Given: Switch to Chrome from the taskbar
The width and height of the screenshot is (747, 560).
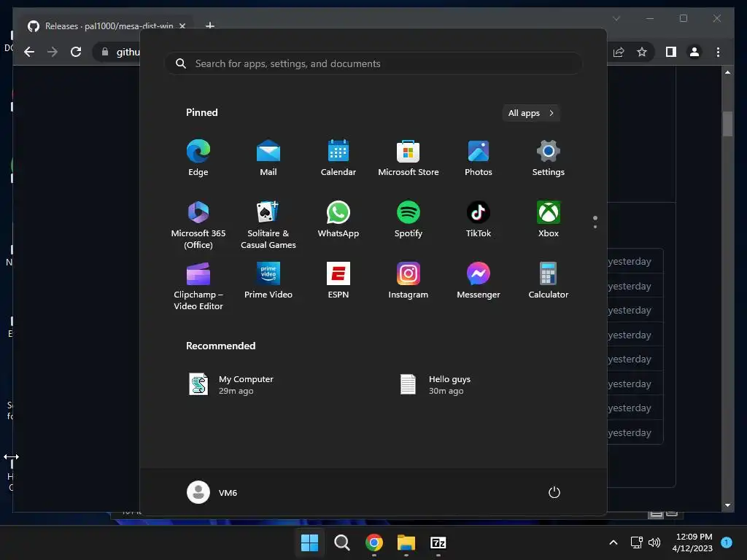Looking at the screenshot, I should [374, 542].
